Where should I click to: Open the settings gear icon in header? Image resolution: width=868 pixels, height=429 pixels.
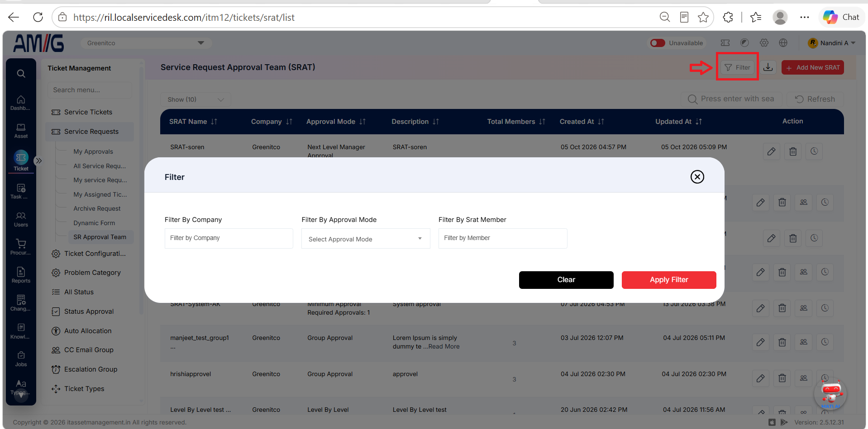click(x=764, y=43)
